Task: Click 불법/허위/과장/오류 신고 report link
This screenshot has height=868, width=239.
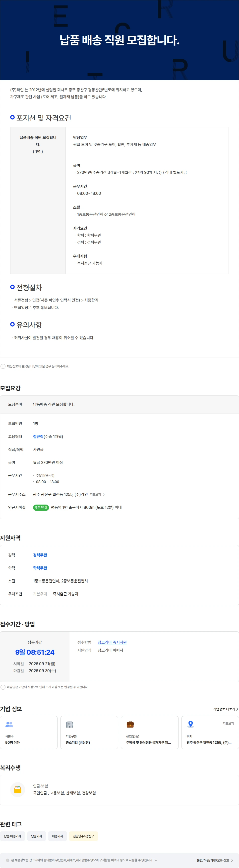Action: point(212,860)
